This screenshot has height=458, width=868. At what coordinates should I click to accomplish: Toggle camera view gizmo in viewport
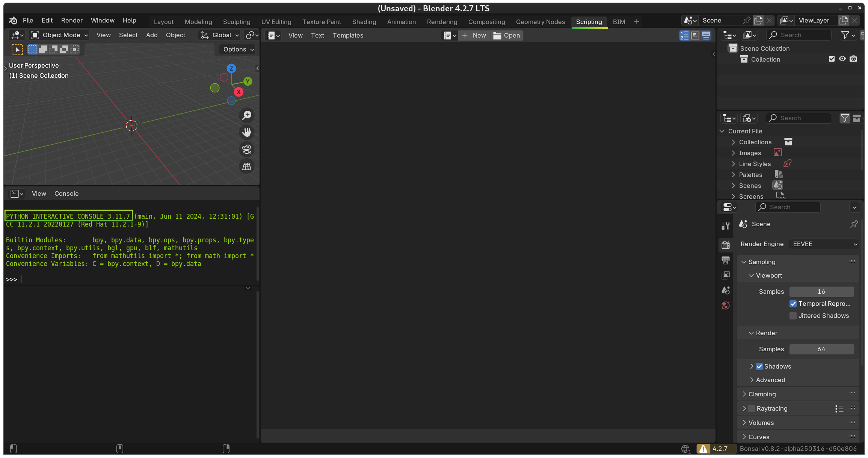click(x=247, y=149)
